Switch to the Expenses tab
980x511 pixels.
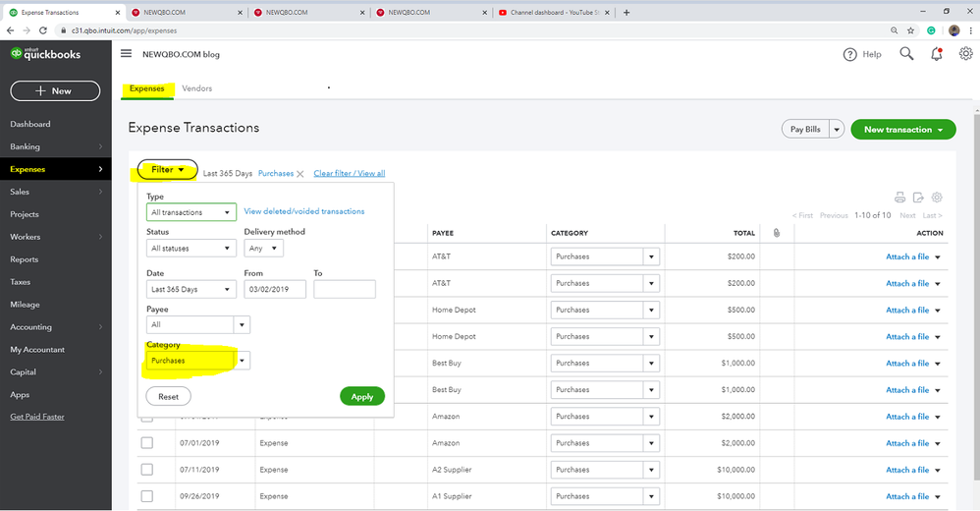point(147,88)
